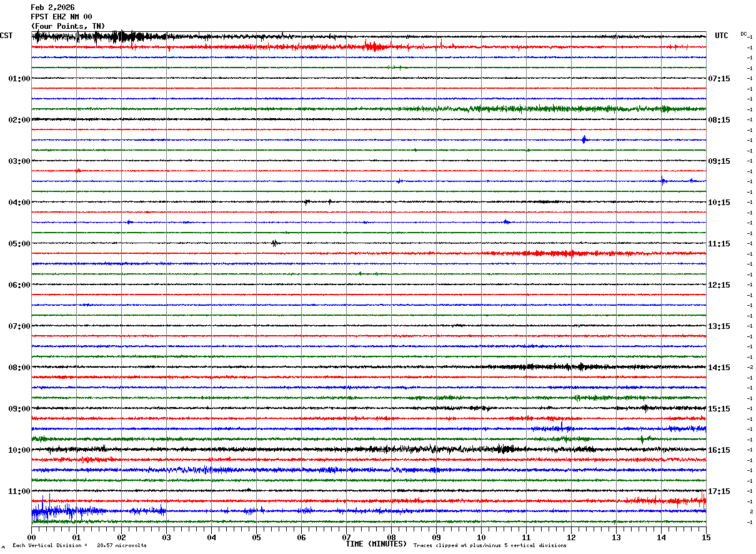Image resolution: width=756 pixels, height=554 pixels.
Task: Click the (Four Points, TN) location text
Action: point(68,26)
